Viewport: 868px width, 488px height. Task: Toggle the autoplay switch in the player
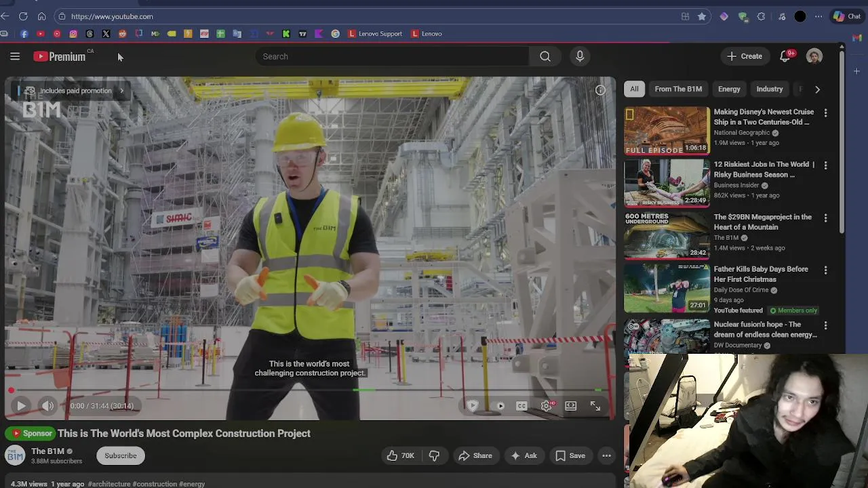[x=500, y=406]
